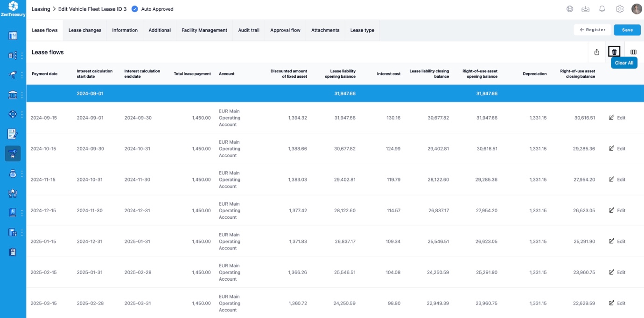Open the money bag sidebar icon
The image size is (644, 318).
pos(13,173)
